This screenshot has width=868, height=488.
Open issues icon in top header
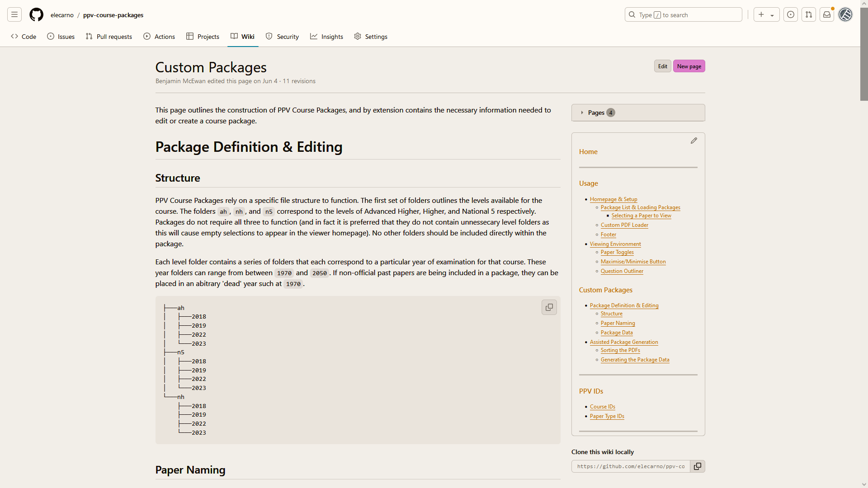click(791, 14)
